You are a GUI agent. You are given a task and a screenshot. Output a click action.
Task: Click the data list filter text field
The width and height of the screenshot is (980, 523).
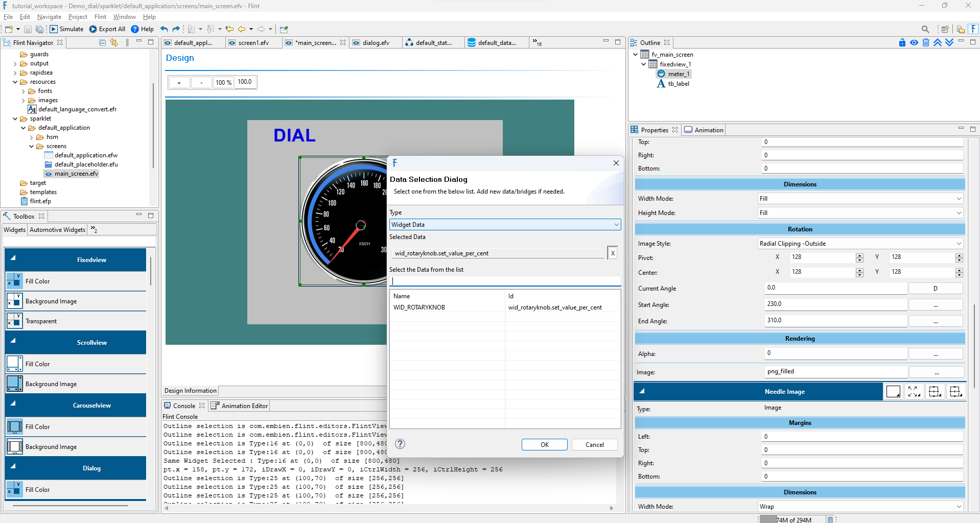click(x=505, y=281)
